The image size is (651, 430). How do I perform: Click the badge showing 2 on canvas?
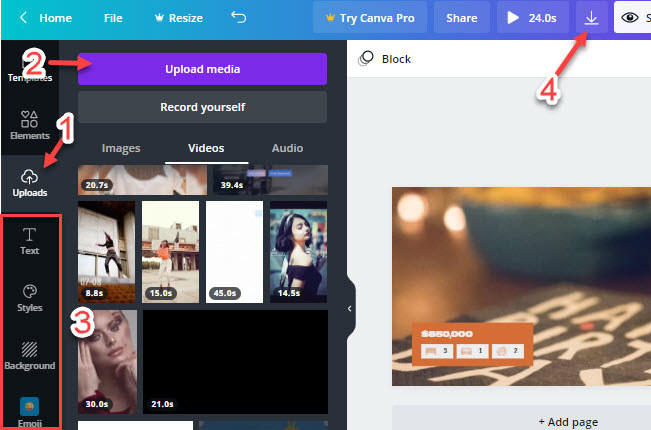pyautogui.click(x=507, y=351)
